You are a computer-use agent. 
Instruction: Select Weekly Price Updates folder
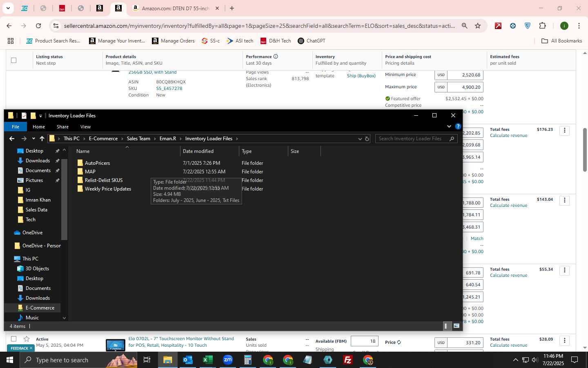click(x=108, y=189)
